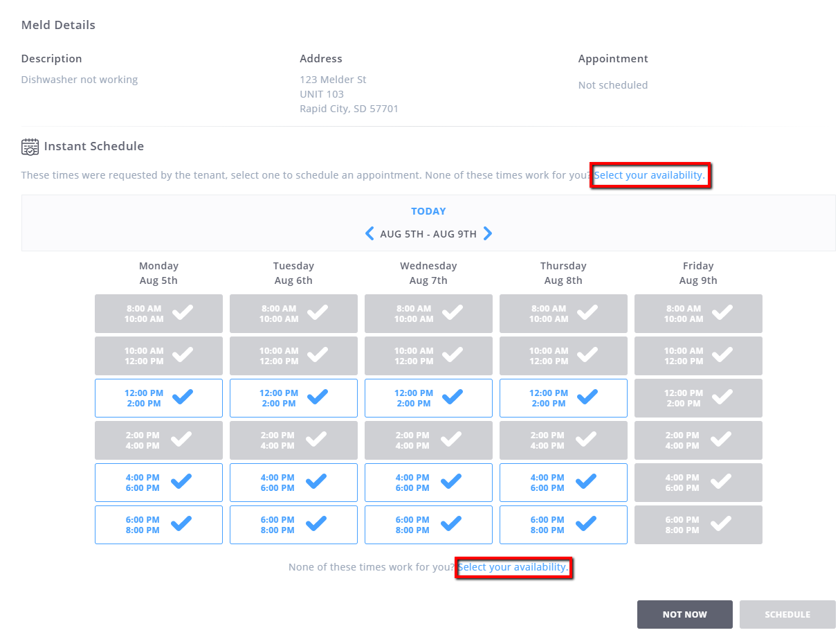The image size is (840, 637).
Task: Click the AUG 5TH - AUG 9TH date range
Action: (428, 233)
